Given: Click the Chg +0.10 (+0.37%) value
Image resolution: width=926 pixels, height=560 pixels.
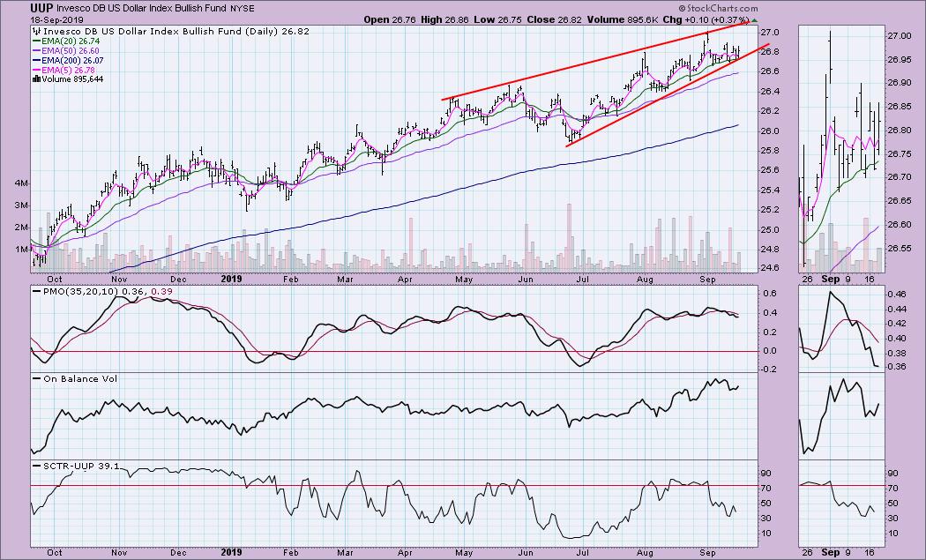Looking at the screenshot, I should point(706,19).
